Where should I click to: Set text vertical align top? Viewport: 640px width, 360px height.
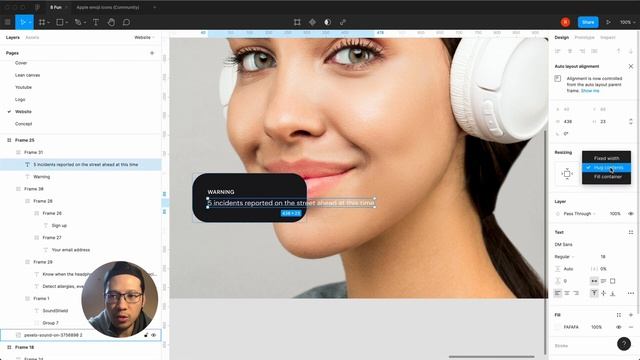594,293
